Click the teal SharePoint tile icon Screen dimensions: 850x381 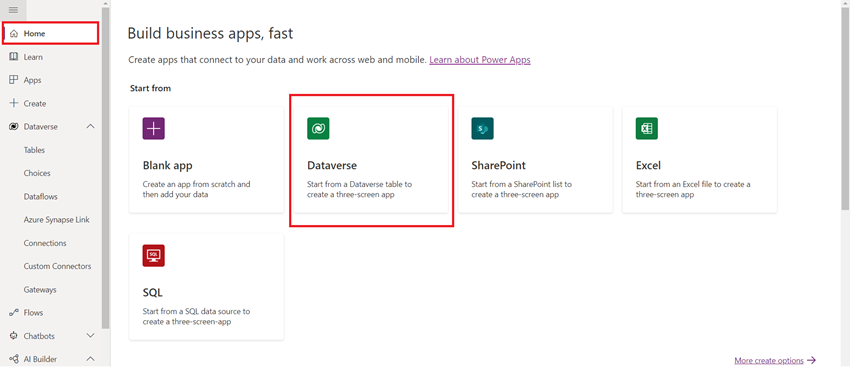(x=482, y=128)
